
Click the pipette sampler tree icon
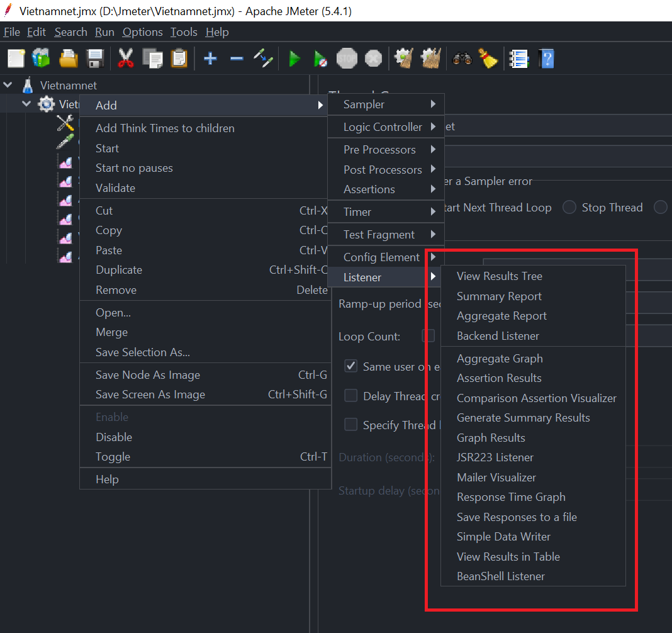tap(65, 142)
